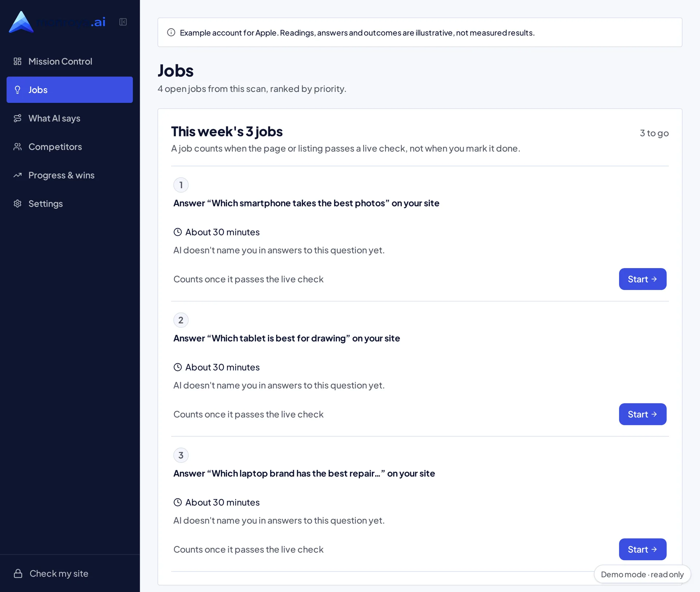
Task: Open Mission Control from sidebar
Action: coord(70,61)
